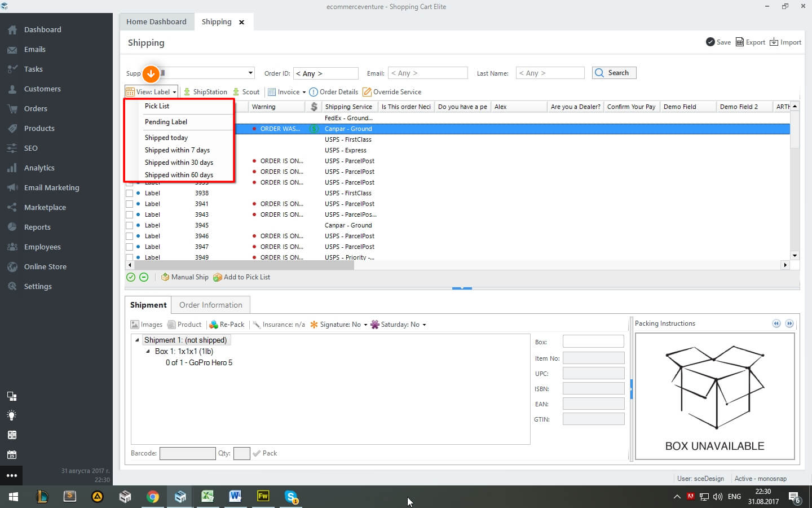The width and height of the screenshot is (812, 508).
Task: Switch to the Home Dashboard tab
Action: [x=156, y=21]
